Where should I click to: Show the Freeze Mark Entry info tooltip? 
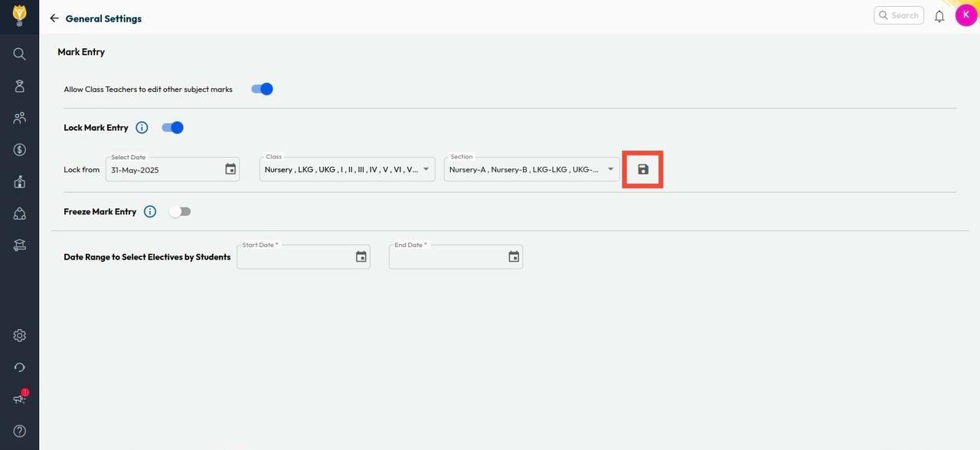pyautogui.click(x=150, y=212)
